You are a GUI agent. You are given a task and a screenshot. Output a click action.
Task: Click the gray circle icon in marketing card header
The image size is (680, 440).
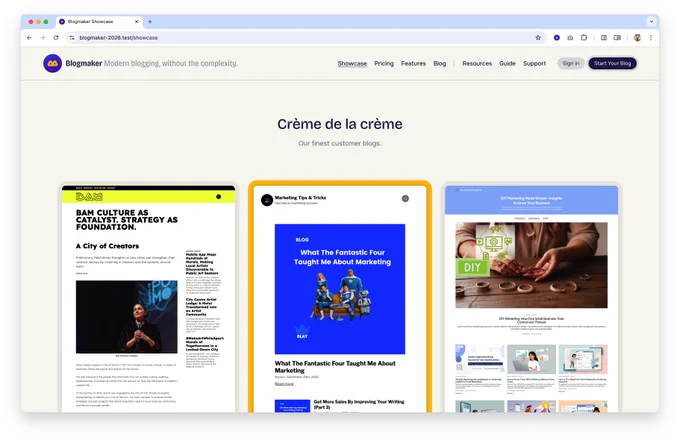click(x=405, y=199)
